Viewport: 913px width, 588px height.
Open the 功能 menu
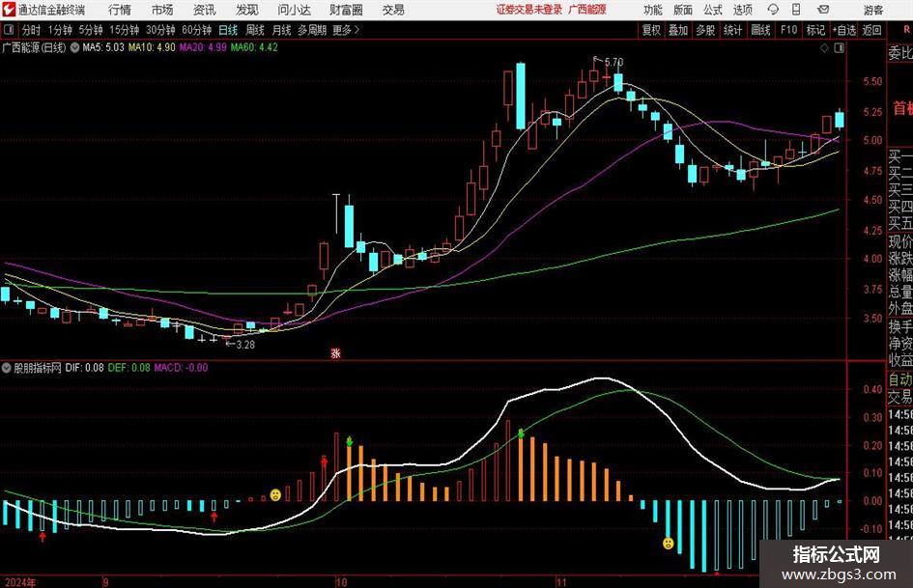[653, 10]
